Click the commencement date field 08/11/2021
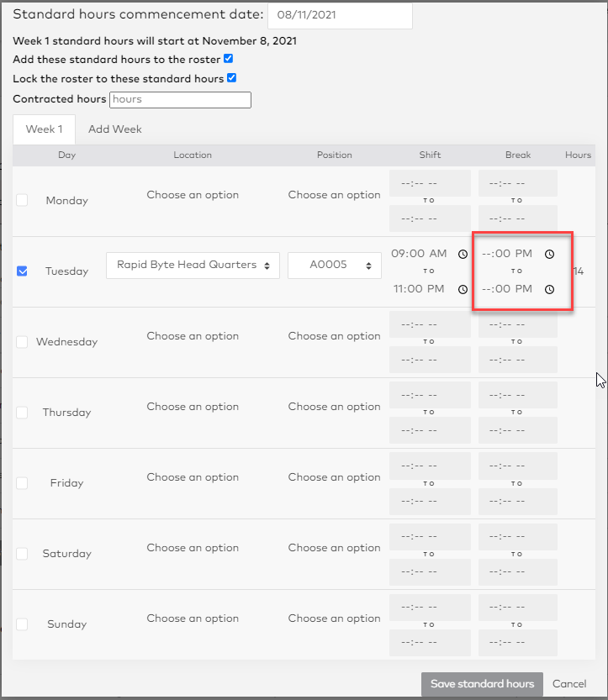 pos(340,15)
